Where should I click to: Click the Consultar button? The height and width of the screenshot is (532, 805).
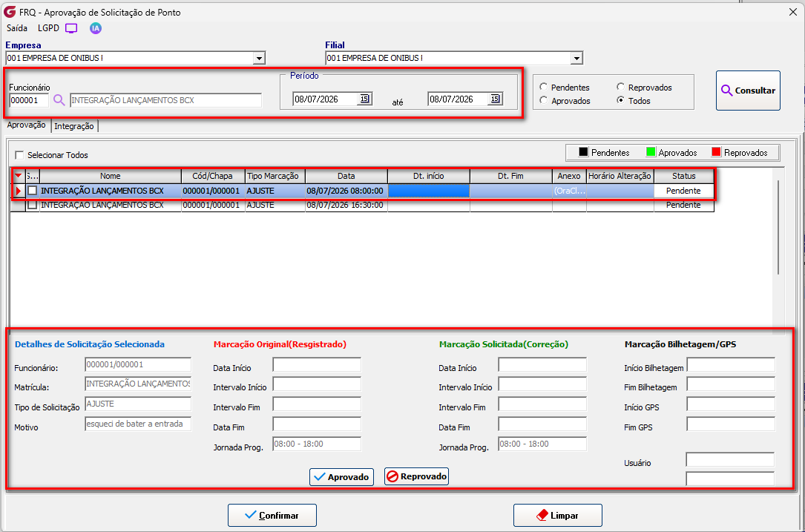point(748,91)
